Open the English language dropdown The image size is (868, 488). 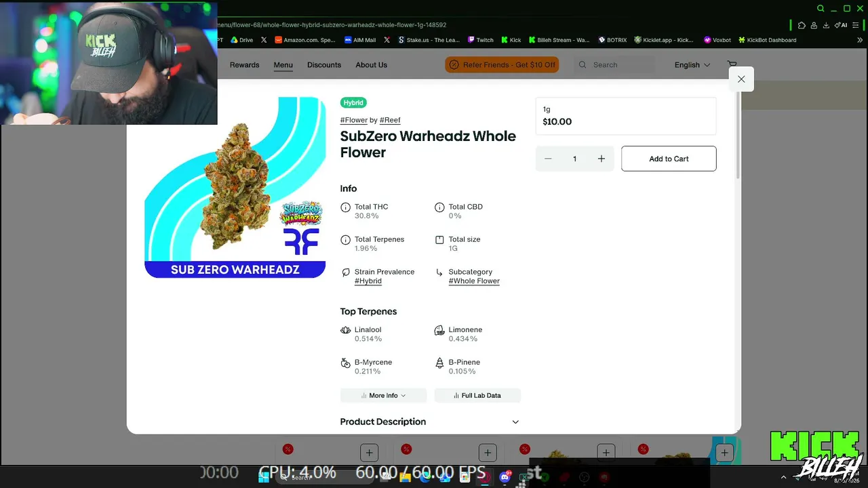coord(692,65)
